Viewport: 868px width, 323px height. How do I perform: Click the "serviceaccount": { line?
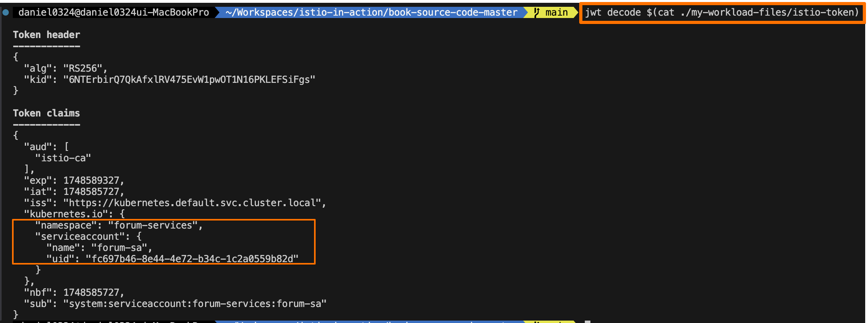[89, 237]
